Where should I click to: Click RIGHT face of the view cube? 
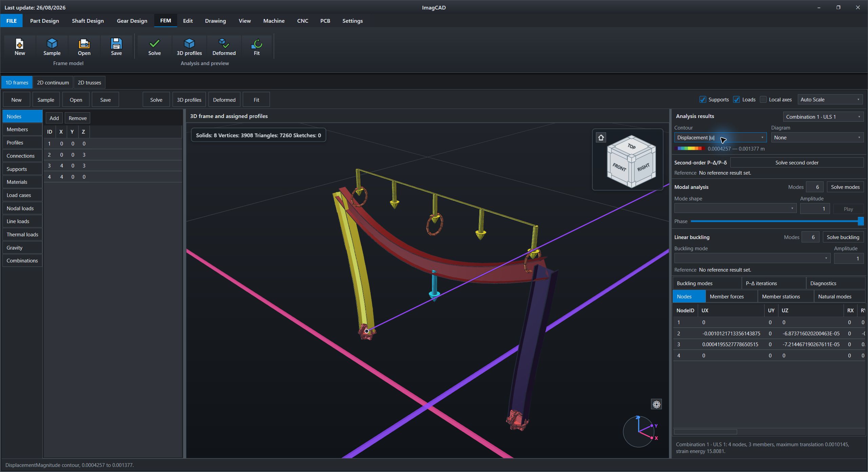pos(643,167)
